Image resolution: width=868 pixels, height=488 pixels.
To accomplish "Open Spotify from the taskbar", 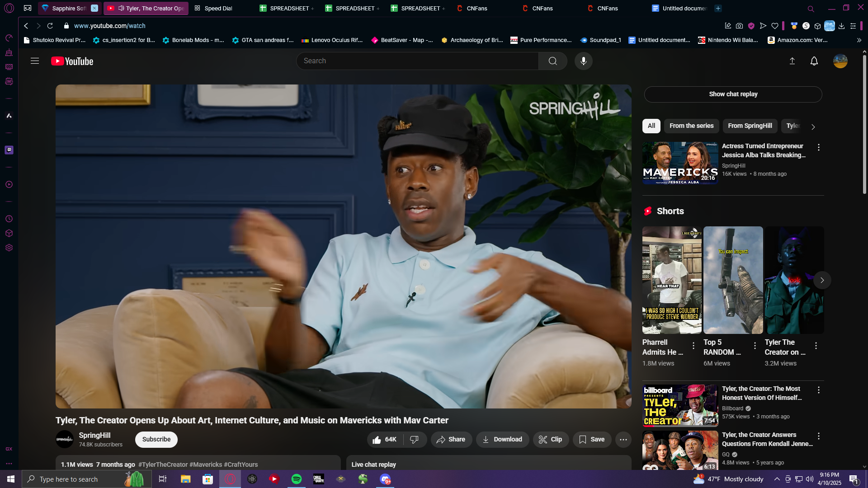I will click(x=297, y=479).
